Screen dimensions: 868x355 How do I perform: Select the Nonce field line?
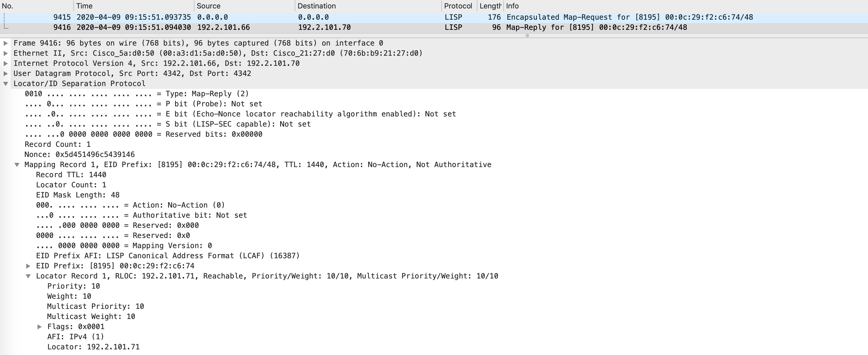[x=79, y=154]
